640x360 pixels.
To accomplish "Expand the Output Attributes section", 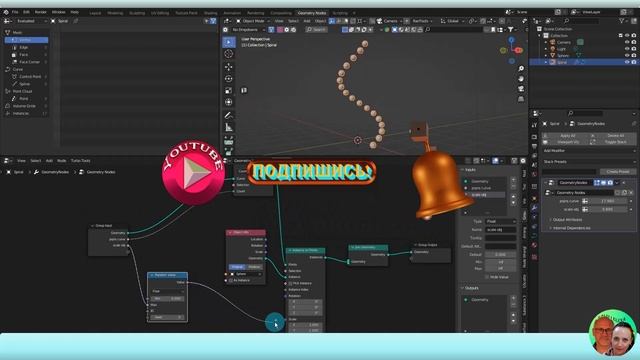I will [x=567, y=220].
